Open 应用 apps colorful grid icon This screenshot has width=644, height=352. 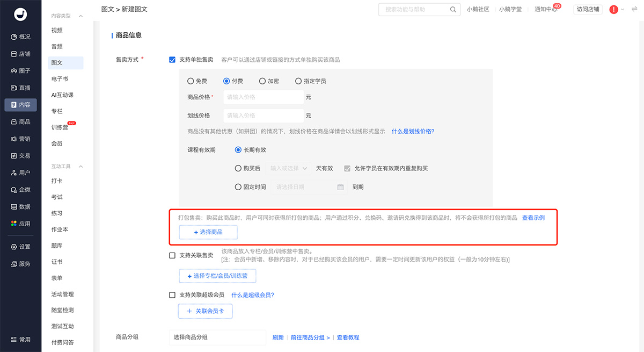pos(14,224)
